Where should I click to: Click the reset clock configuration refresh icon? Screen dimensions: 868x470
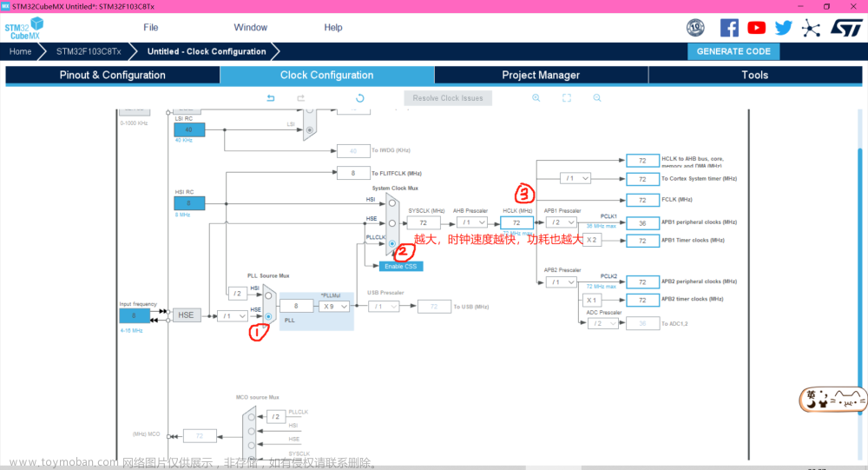pos(360,98)
